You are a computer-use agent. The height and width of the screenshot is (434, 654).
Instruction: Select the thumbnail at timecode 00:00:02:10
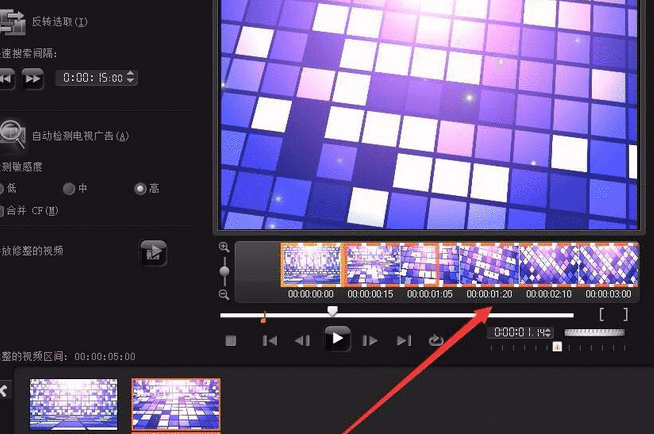549,265
